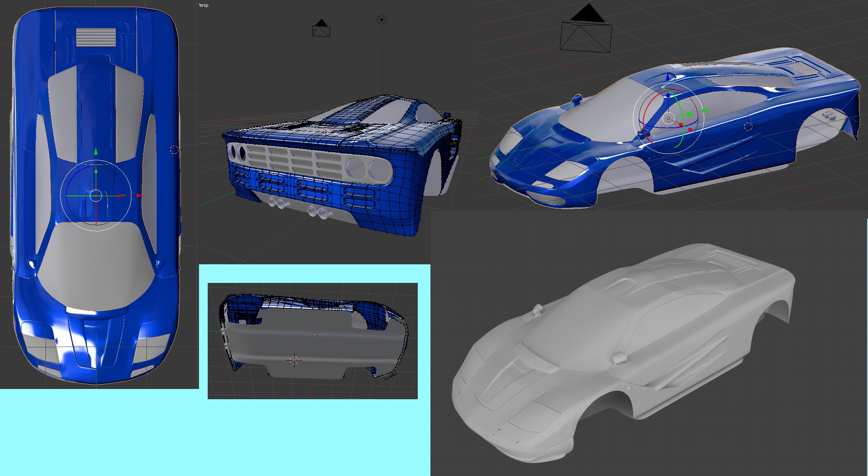
Task: Grab the green Y-axis arrow in perspective gizmo
Action: (705, 111)
